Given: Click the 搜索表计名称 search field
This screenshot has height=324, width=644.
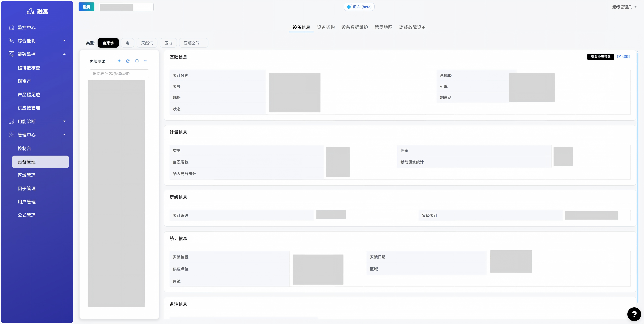Looking at the screenshot, I should tap(119, 74).
